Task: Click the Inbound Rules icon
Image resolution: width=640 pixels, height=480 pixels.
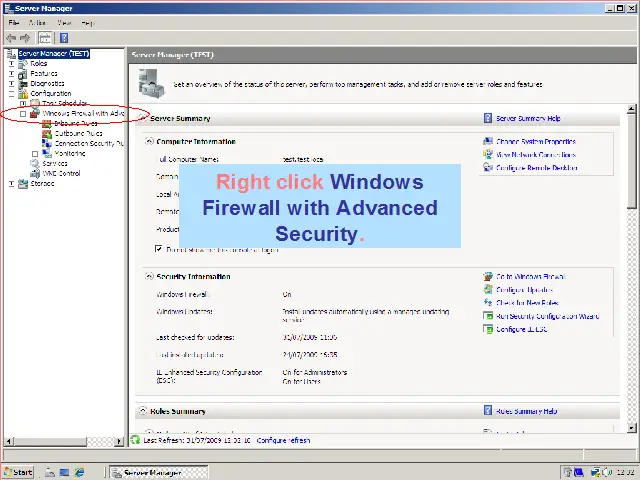Action: click(47, 124)
